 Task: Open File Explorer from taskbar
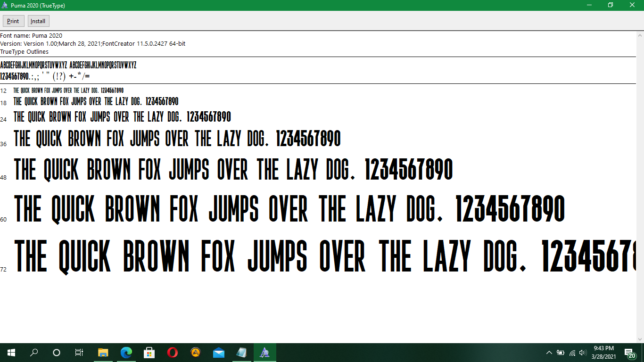point(103,353)
